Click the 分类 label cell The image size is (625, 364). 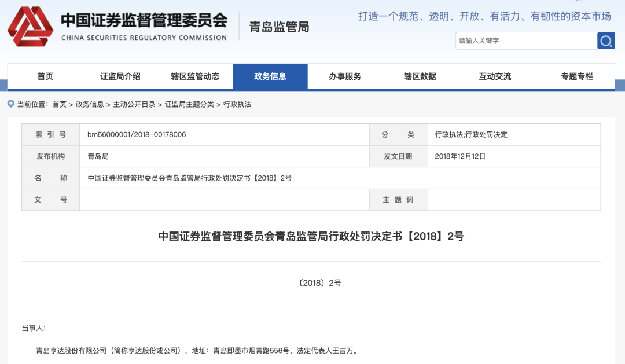(398, 134)
